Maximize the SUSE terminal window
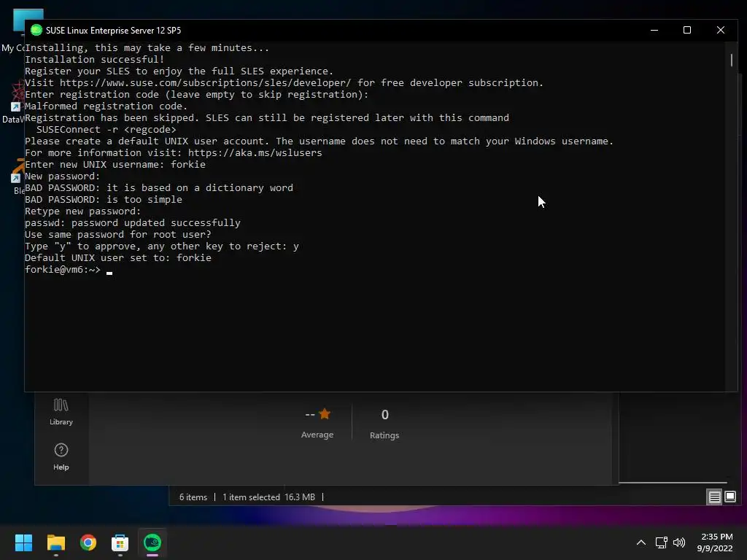This screenshot has height=560, width=747. click(x=687, y=30)
